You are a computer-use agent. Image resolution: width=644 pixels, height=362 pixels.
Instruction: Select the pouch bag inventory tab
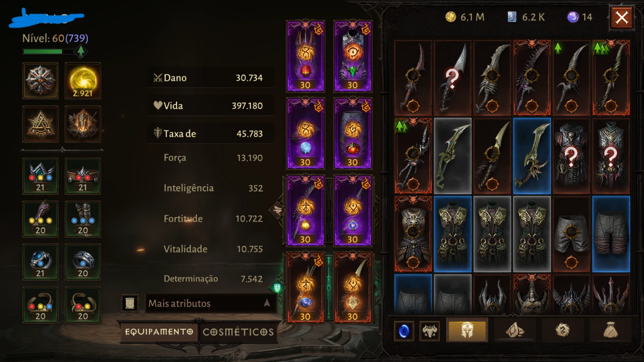[x=609, y=330]
